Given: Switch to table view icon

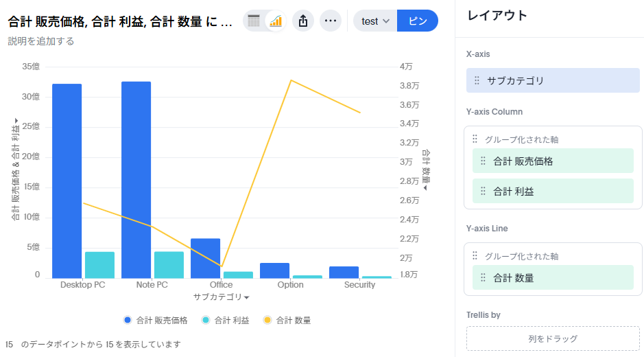Looking at the screenshot, I should click(x=254, y=21).
